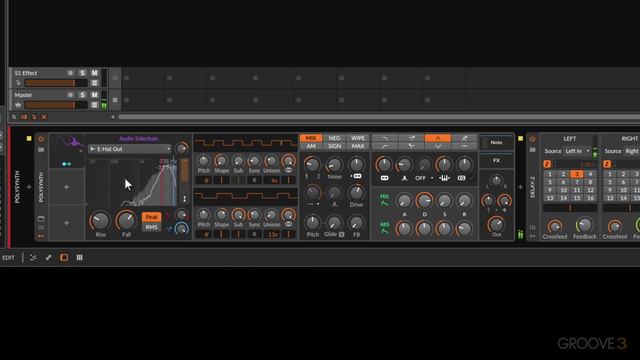640x360 pixels.
Task: Mute the S1 Effect track
Action: click(x=94, y=73)
